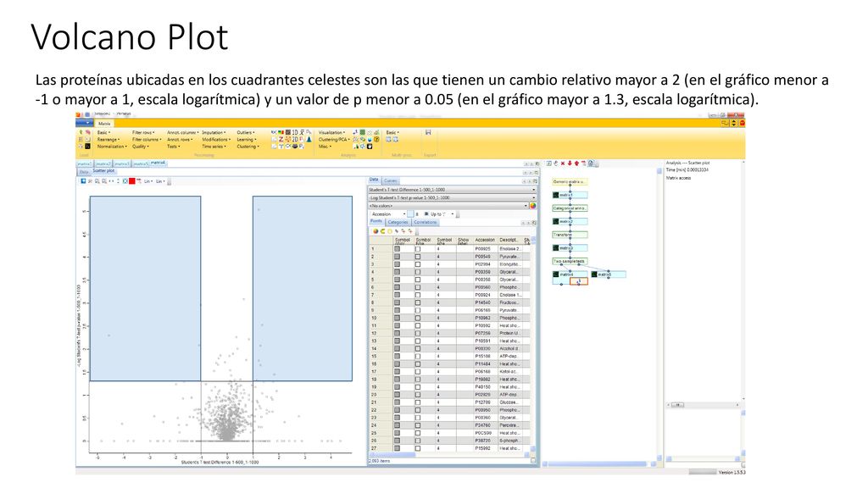Click the yellow question-mark icon in Analysis group
This screenshot has width=868, height=488.
tap(376, 140)
